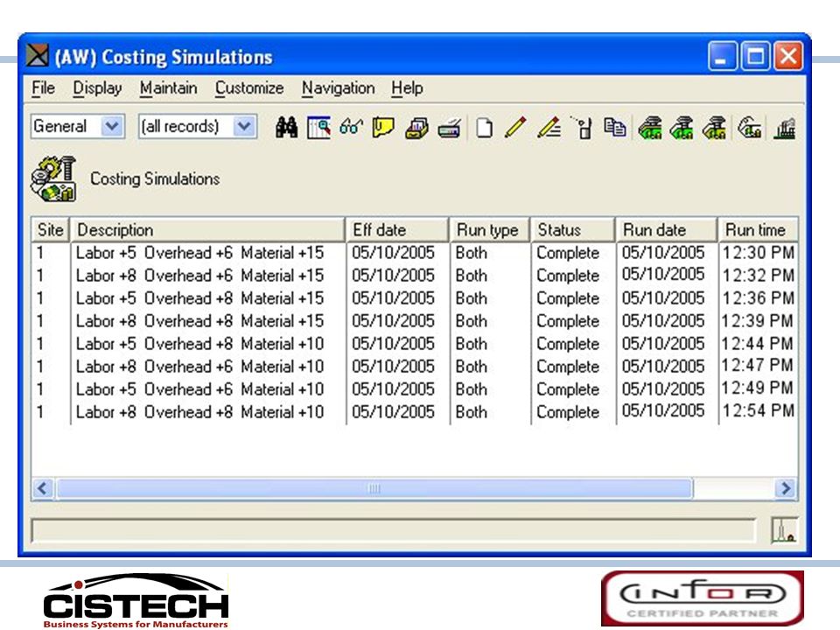Click 'Labor +8 Overhead +8 Material +15' description

click(x=199, y=321)
